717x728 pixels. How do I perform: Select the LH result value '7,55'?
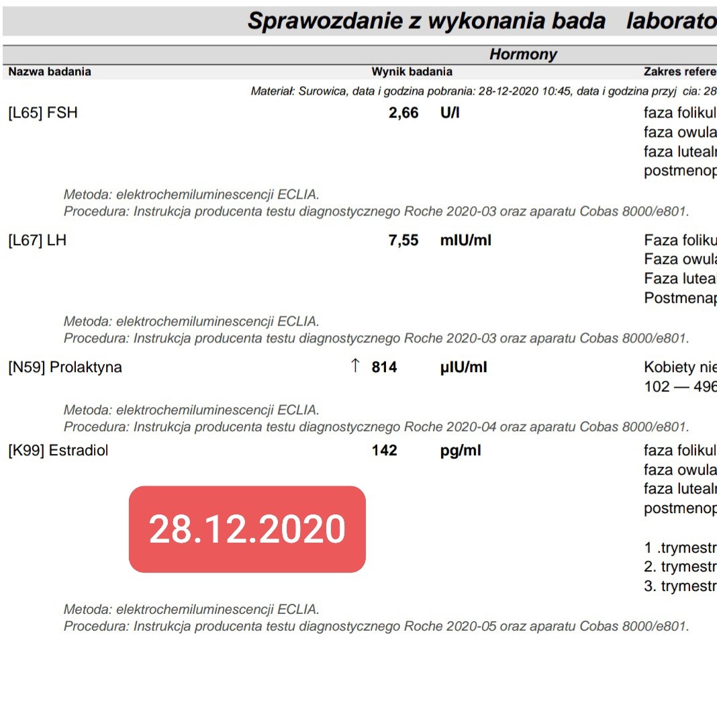click(403, 240)
